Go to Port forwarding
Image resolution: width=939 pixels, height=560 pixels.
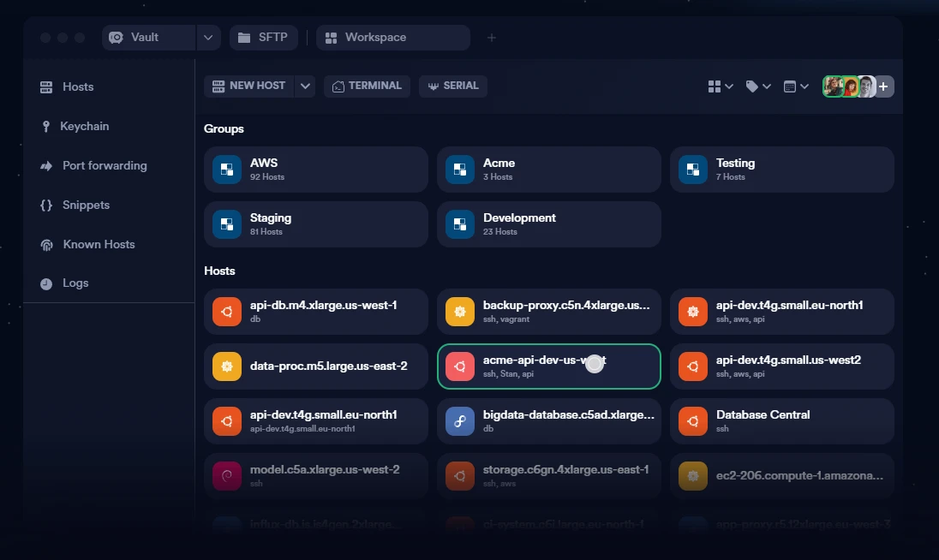[x=93, y=166]
